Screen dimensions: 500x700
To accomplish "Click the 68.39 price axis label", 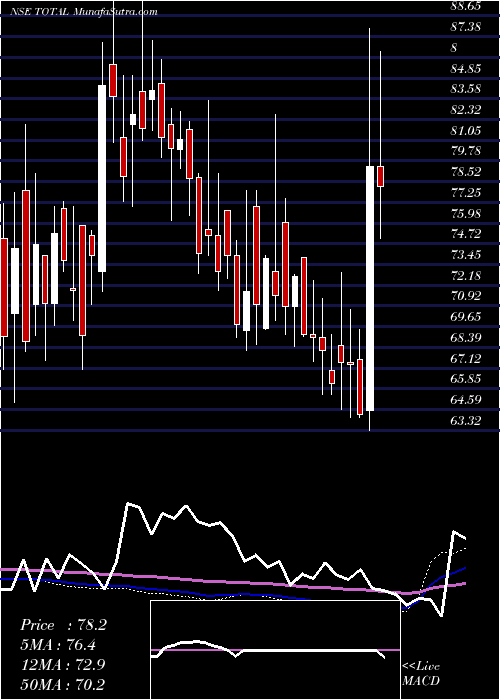I will 466,338.
